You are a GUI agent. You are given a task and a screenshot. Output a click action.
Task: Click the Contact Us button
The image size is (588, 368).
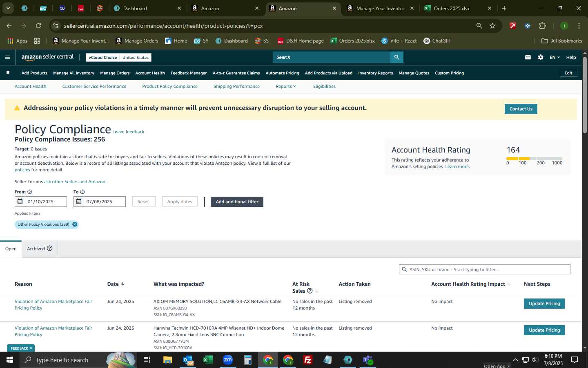click(521, 109)
